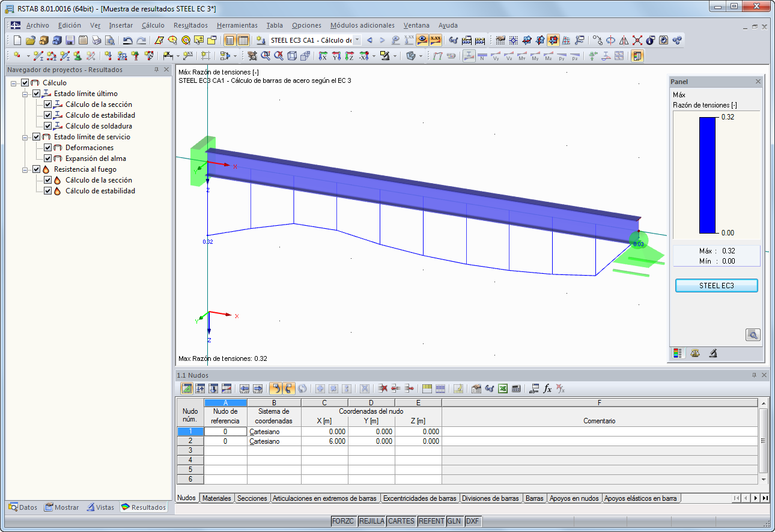The image size is (775, 532).
Task: Open the formula editor fx icon
Action: [x=547, y=388]
